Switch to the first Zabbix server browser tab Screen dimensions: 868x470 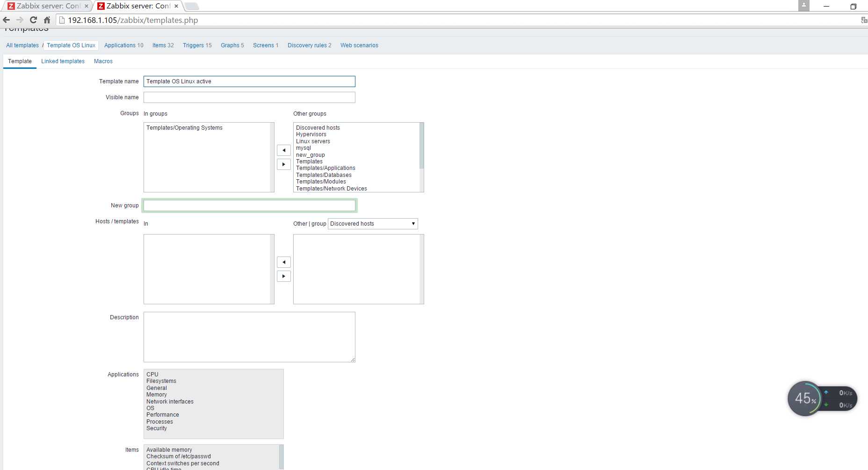click(x=47, y=6)
